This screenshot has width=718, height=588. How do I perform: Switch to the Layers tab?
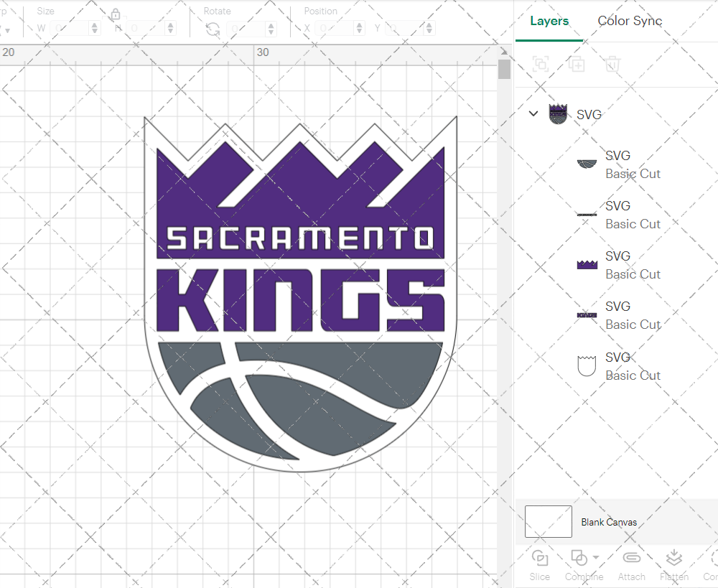(x=549, y=21)
